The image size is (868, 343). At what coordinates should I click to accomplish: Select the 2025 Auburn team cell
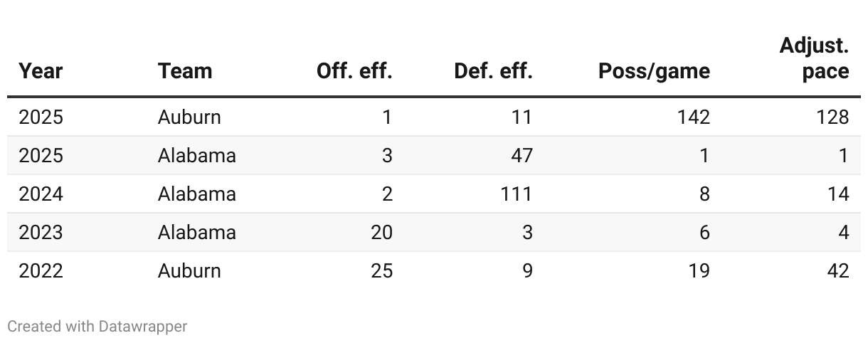click(x=189, y=117)
